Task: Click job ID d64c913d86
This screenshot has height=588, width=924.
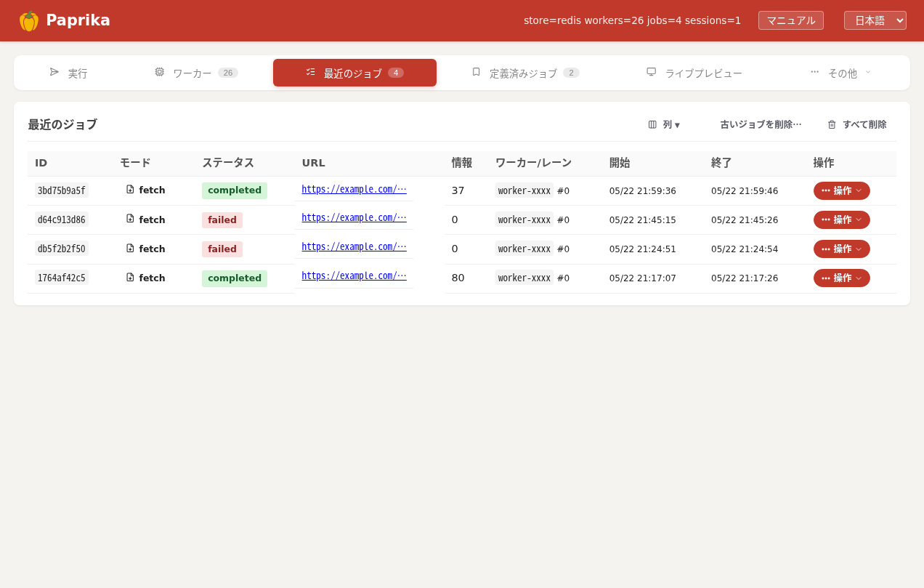Action: pos(62,220)
